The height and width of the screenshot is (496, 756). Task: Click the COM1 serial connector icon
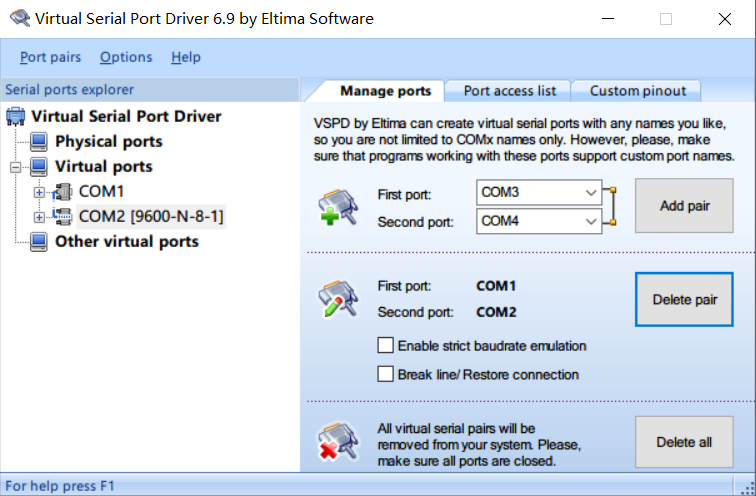tap(62, 192)
